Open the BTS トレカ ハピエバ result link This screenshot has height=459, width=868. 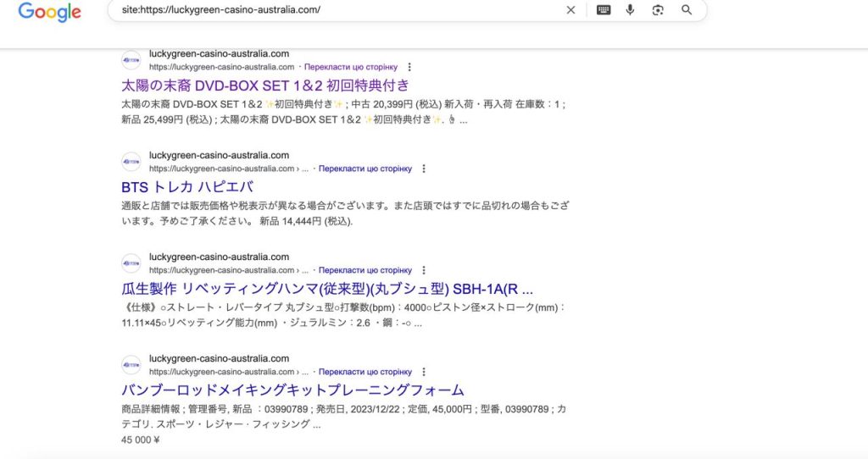(187, 187)
